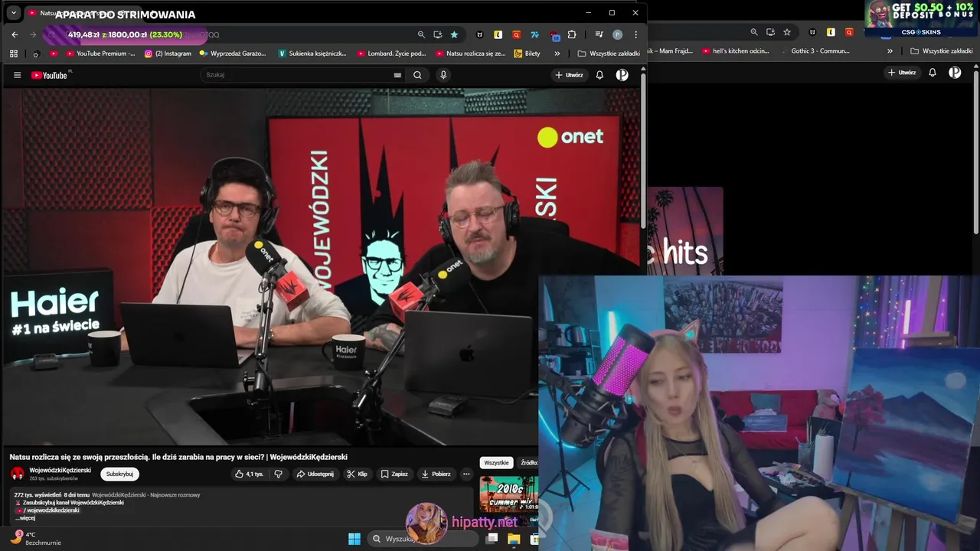Open the extensions puzzle icon
Image resolution: width=980 pixels, height=551 pixels.
572,34
